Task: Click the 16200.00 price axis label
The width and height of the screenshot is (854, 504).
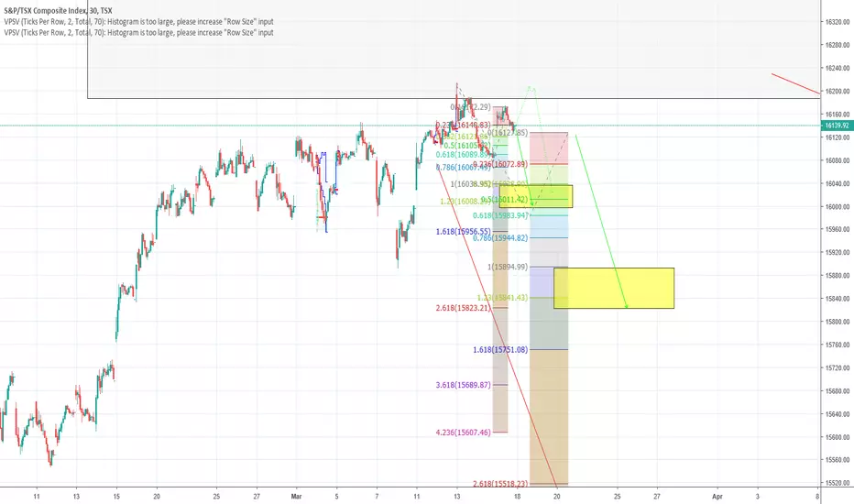Action: point(838,91)
